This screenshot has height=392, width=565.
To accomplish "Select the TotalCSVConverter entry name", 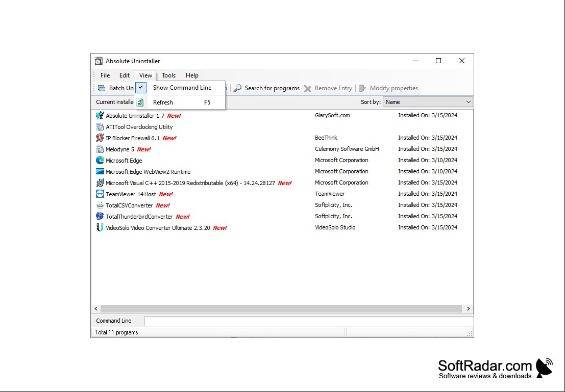I will [x=129, y=205].
